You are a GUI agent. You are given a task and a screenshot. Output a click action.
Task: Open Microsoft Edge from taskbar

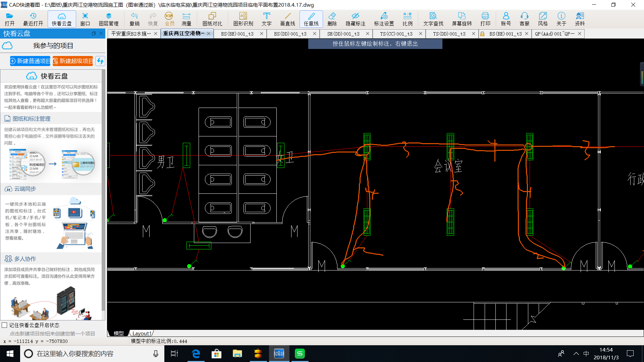pyautogui.click(x=196, y=354)
